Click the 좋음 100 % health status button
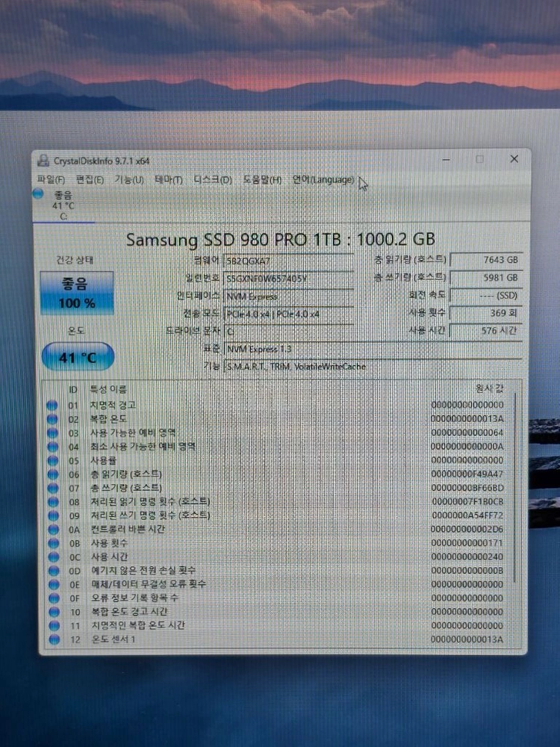 (x=77, y=293)
